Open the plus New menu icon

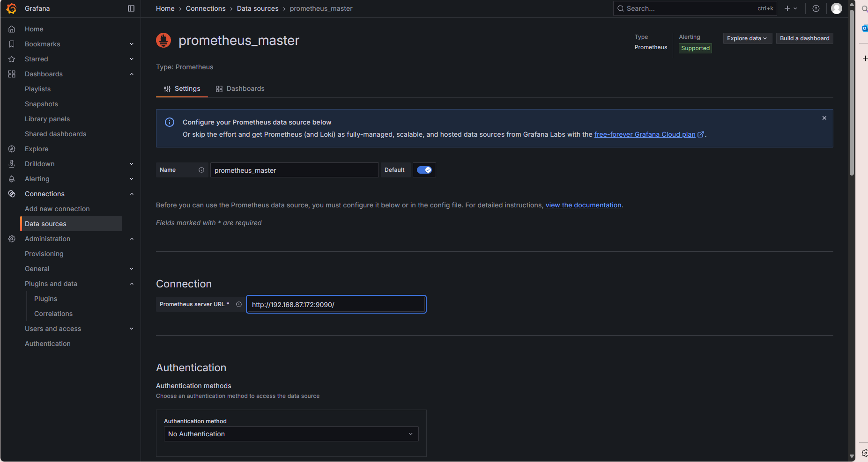[791, 8]
